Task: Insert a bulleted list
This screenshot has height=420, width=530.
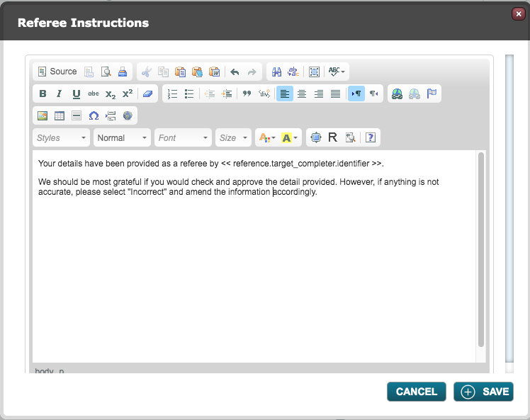Action: [189, 93]
